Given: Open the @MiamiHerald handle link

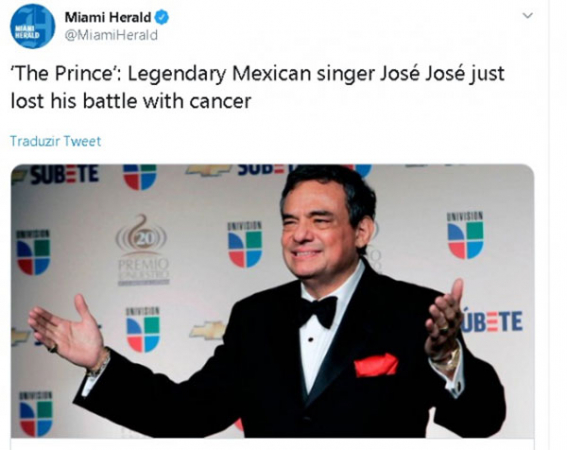Looking at the screenshot, I should pos(111,35).
